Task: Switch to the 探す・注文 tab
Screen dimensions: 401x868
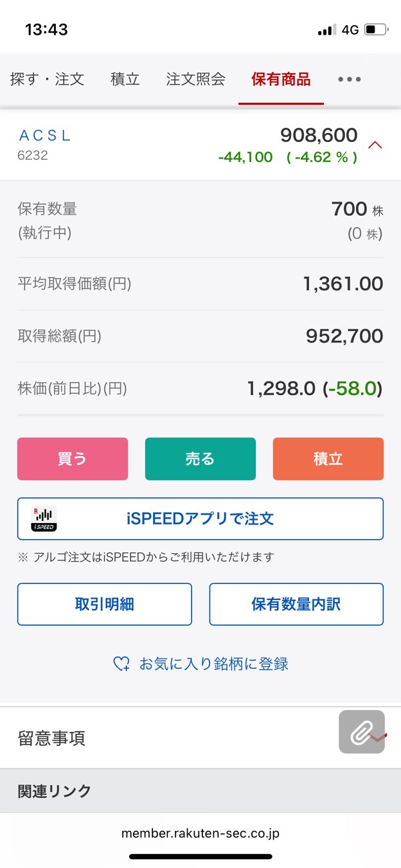Action: pos(48,79)
